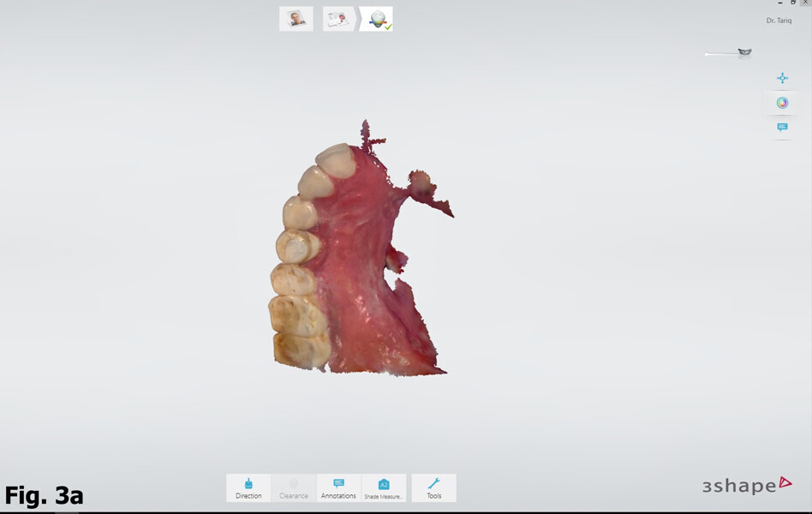The height and width of the screenshot is (514, 812).
Task: Open the Tools wrench menu
Action: 433,488
